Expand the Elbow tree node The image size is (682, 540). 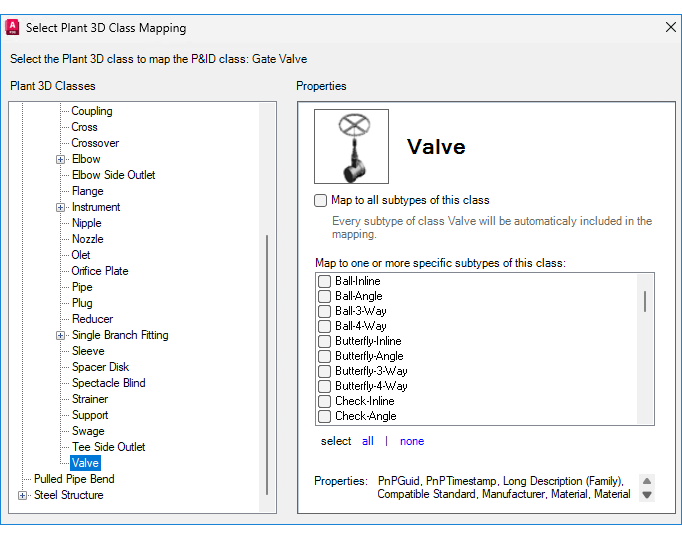60,160
